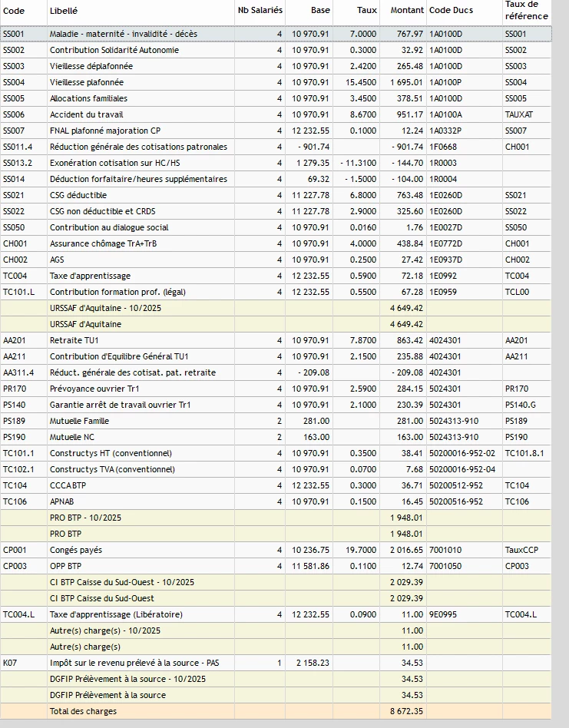Select the Nb Salariés column header
569x728 pixels.
click(260, 10)
